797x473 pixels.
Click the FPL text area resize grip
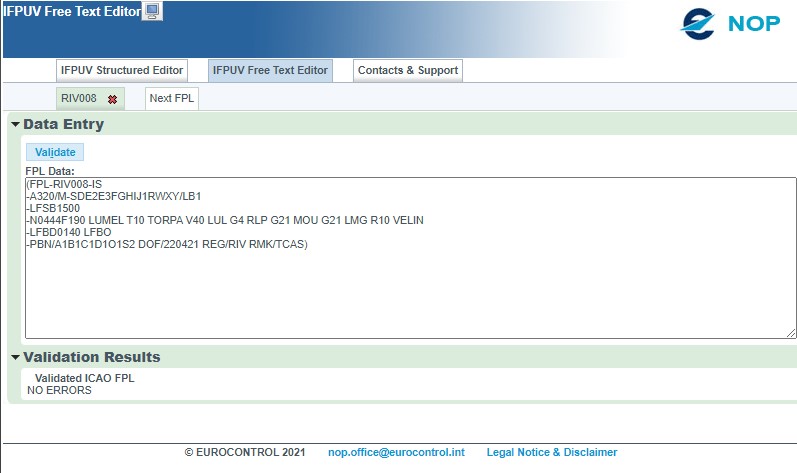click(x=791, y=333)
